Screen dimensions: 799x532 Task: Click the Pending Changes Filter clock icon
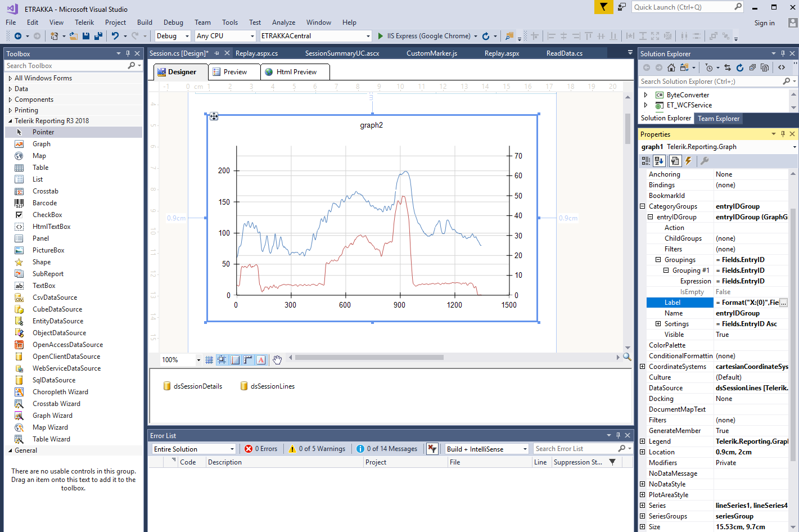709,67
